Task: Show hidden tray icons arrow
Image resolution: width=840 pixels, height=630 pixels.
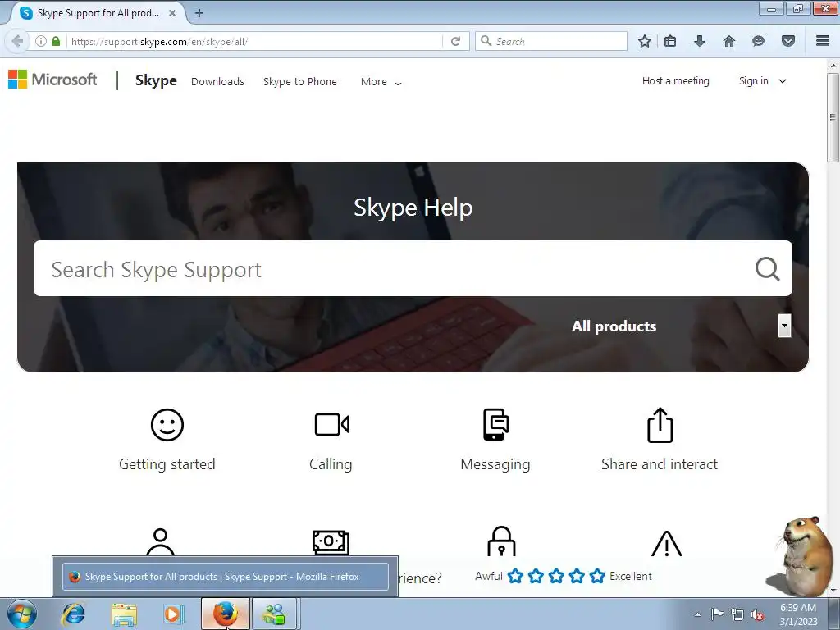Action: click(x=697, y=614)
